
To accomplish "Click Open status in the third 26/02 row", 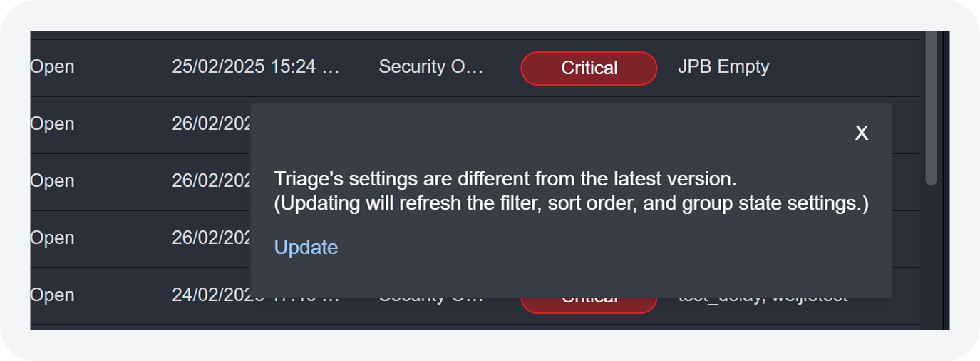I will point(52,238).
